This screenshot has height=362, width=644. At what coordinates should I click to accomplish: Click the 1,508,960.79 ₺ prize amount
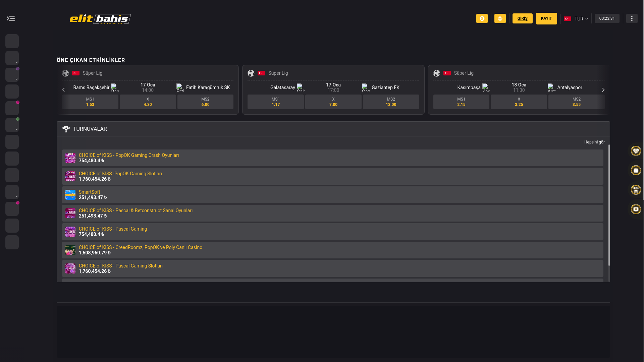pyautogui.click(x=95, y=253)
